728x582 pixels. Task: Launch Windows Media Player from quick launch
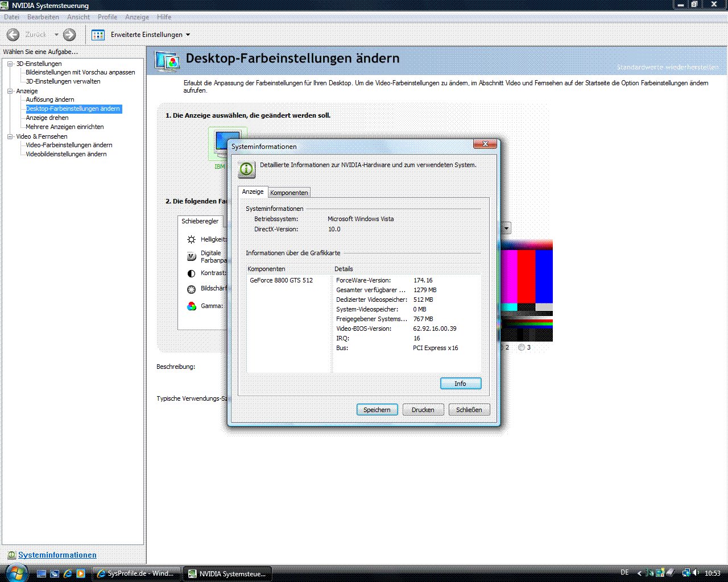coord(81,573)
